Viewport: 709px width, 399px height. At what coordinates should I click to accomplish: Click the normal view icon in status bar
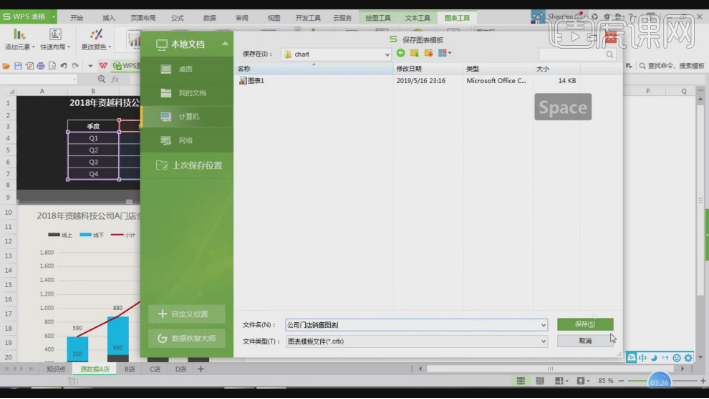point(521,381)
